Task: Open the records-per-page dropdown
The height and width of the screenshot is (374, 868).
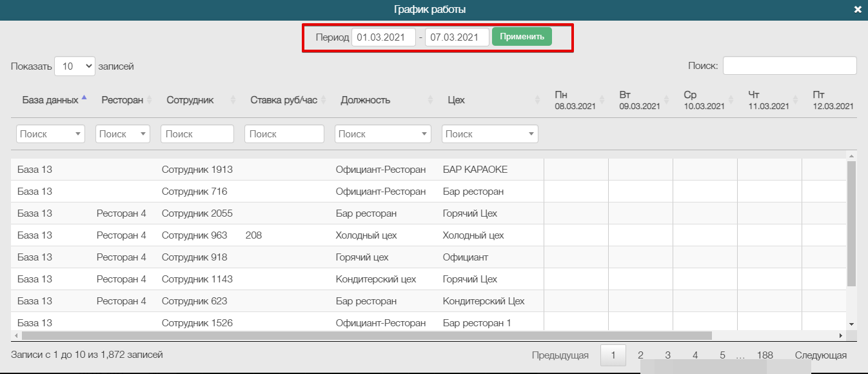Action: [74, 66]
